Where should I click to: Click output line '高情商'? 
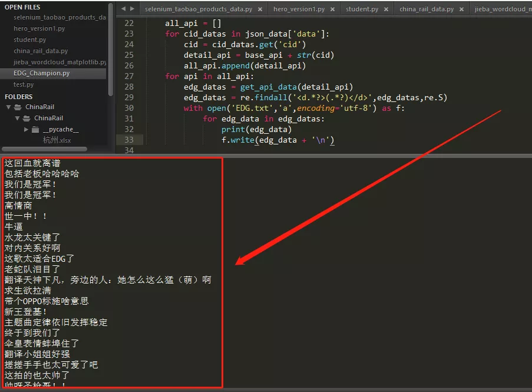18,206
